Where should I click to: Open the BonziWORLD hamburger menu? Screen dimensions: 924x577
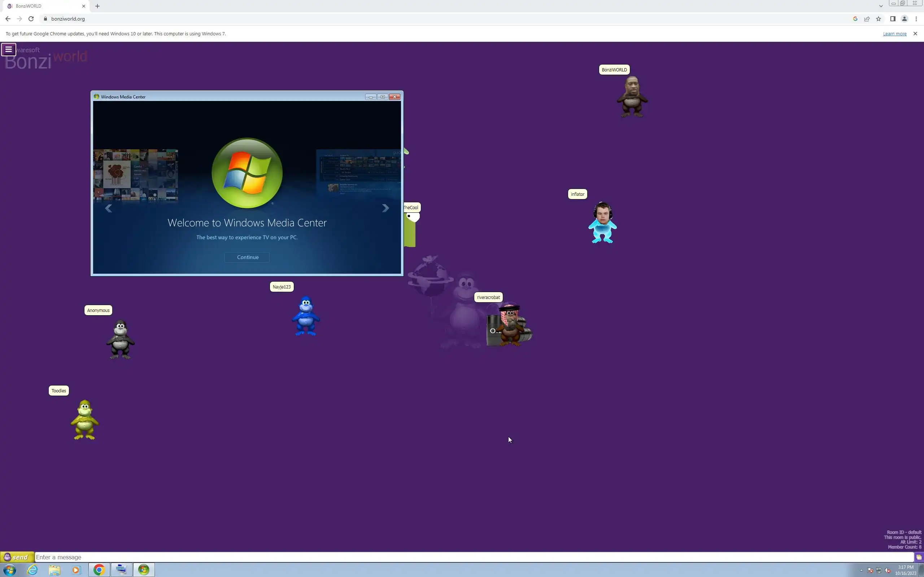click(8, 49)
